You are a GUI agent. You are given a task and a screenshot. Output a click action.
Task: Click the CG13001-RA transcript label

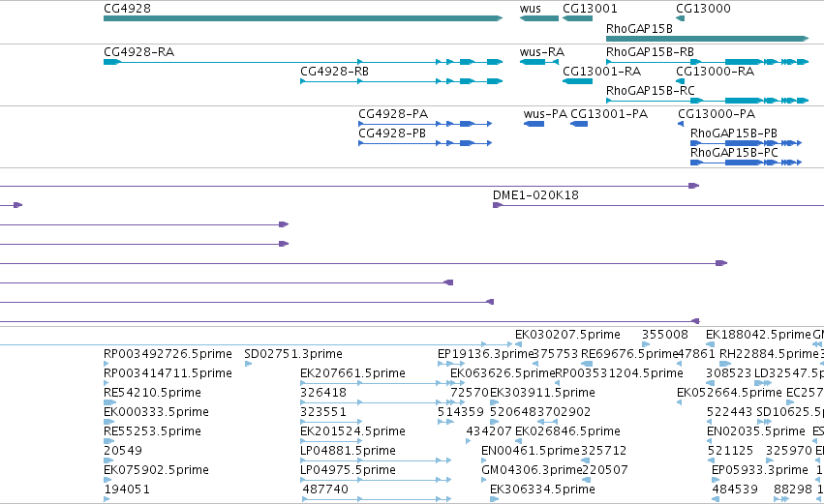click(601, 72)
